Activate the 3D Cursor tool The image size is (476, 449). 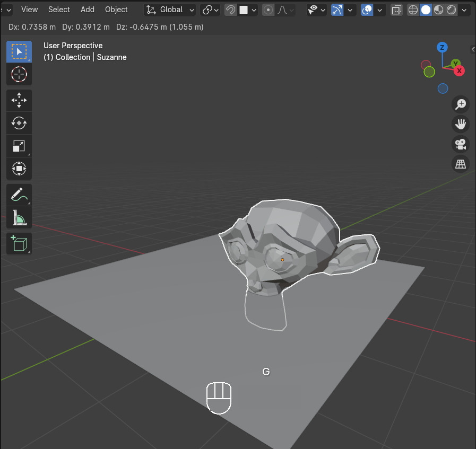[x=19, y=74]
